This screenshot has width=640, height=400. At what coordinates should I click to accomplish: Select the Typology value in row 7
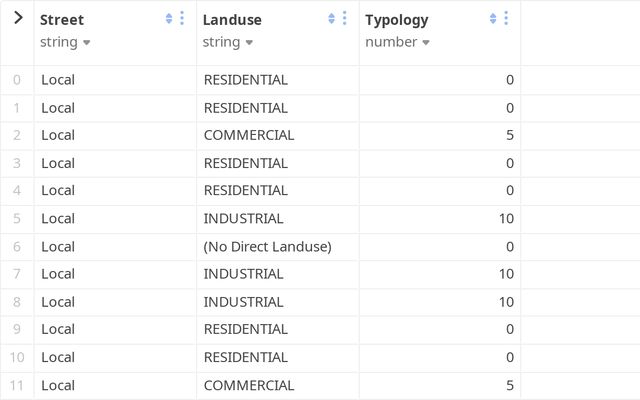(505, 274)
